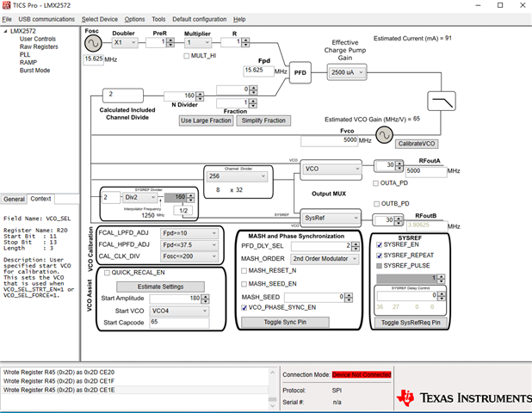Open CAL_CLK_DIV dropdown
The height and width of the screenshot is (413, 532).
point(189,256)
